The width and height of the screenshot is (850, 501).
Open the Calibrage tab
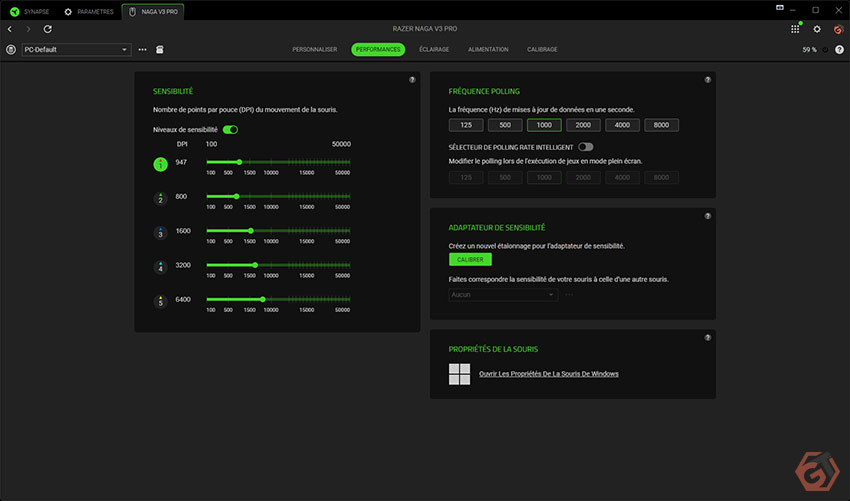[x=542, y=49]
